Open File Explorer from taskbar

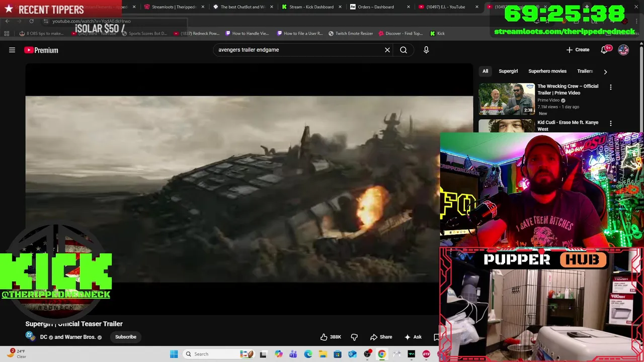pos(323,354)
